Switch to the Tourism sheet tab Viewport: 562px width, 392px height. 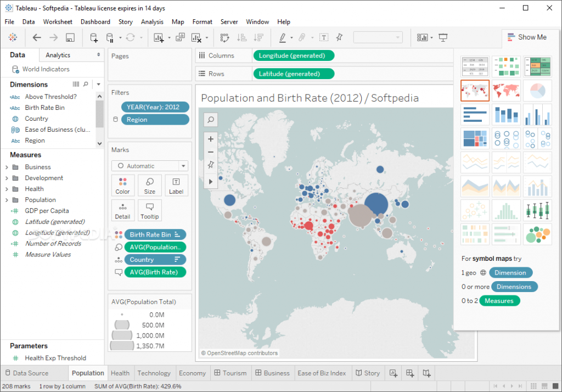pos(231,373)
